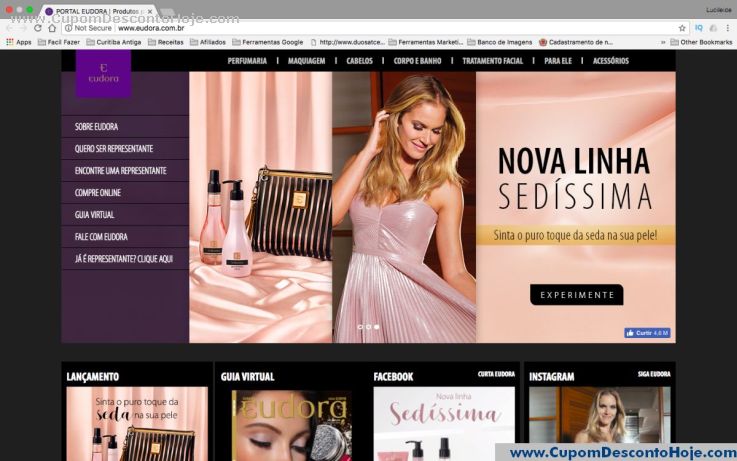Viewport: 737px width, 461px height.
Task: Select the third banner carousel dot
Action: pos(377,327)
